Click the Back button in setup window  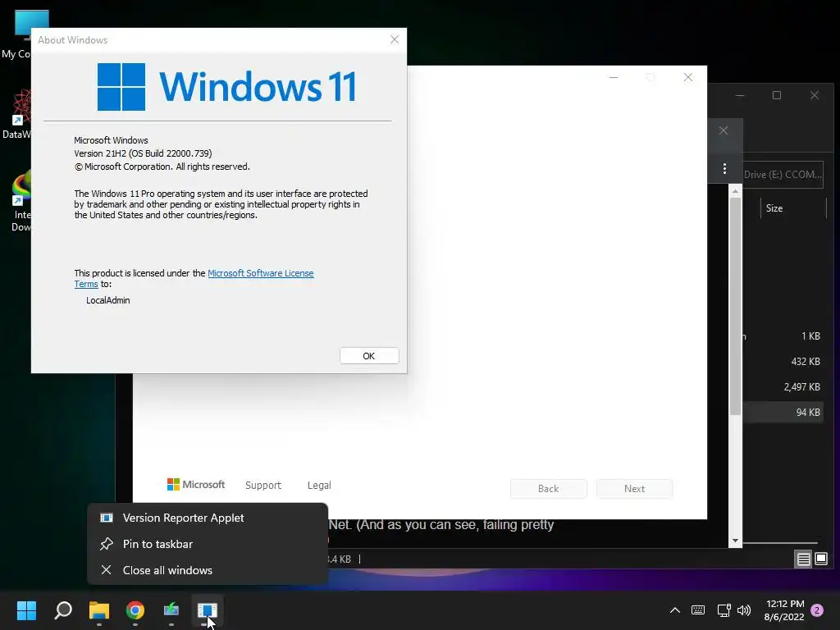(548, 489)
